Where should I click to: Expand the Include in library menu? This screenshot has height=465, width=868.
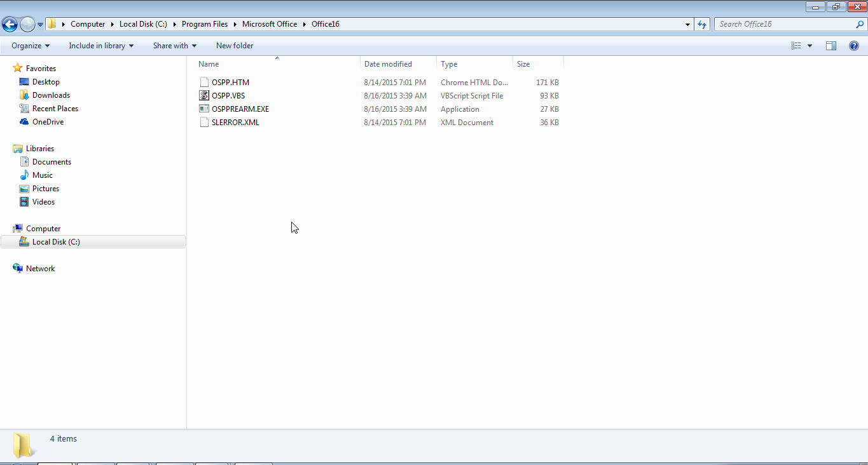101,46
